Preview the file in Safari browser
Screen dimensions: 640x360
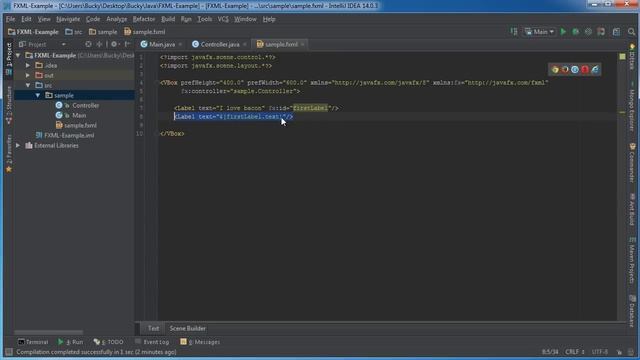pos(575,70)
